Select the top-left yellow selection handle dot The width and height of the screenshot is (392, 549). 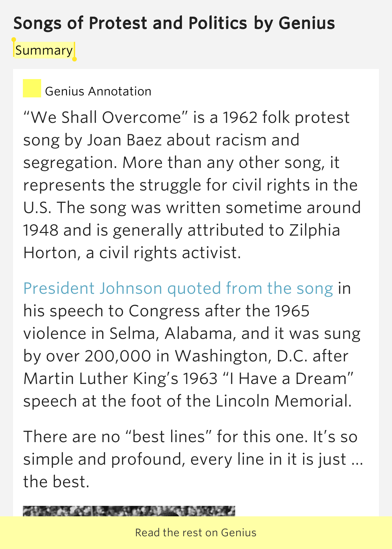(14, 40)
